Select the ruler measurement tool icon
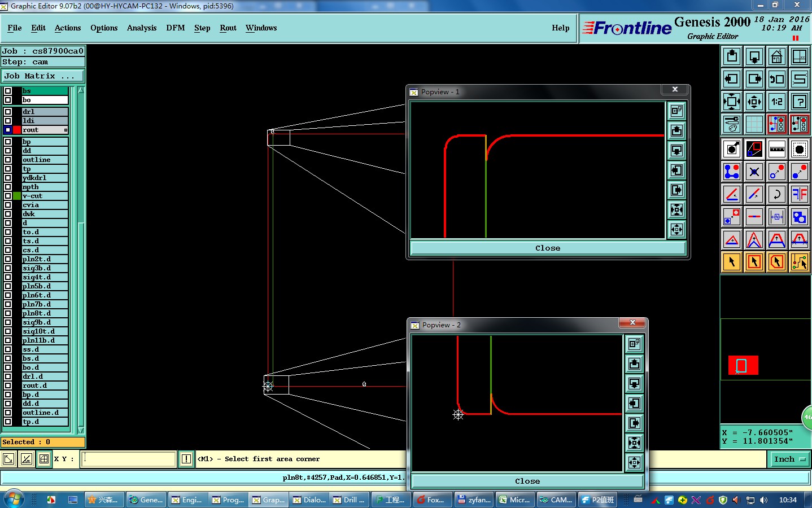This screenshot has height=508, width=812. tap(777, 149)
